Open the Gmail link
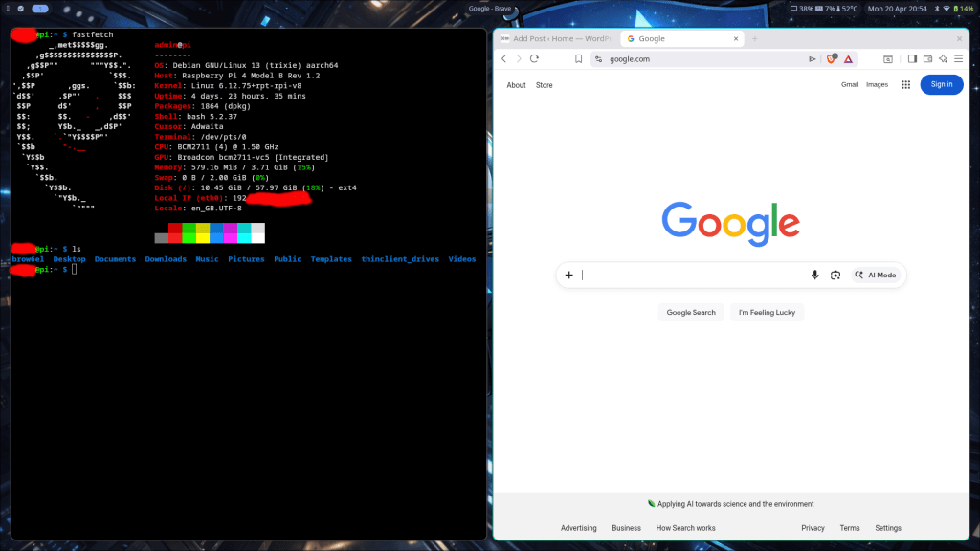980x551 pixels. click(x=849, y=84)
